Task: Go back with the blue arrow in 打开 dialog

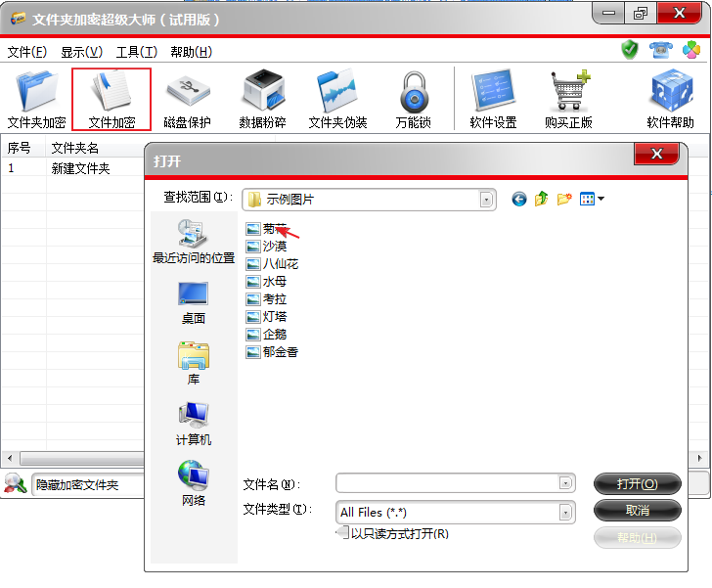Action: pyautogui.click(x=519, y=199)
